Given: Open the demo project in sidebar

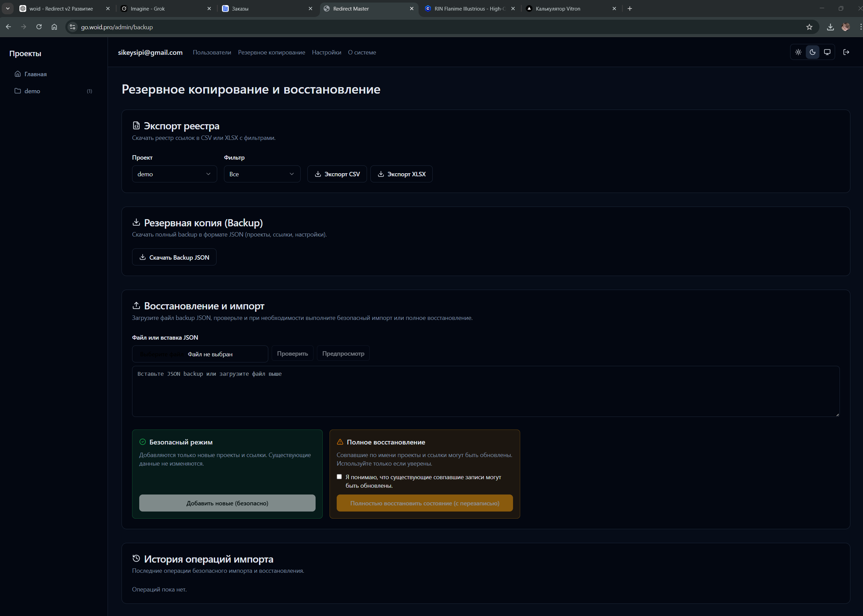Looking at the screenshot, I should click(x=32, y=91).
